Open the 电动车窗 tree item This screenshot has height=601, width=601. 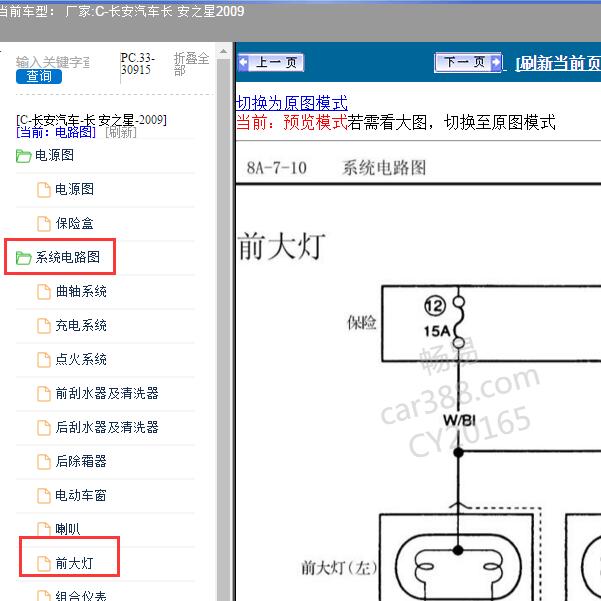pos(81,495)
